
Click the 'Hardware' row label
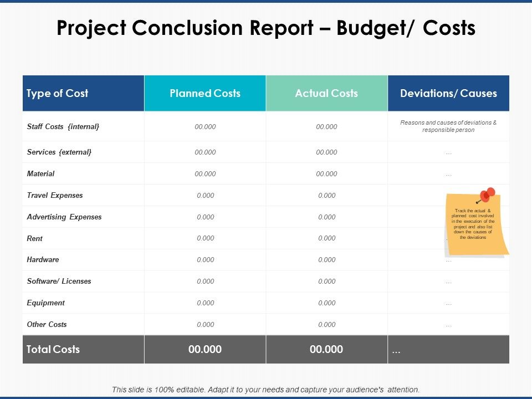click(x=43, y=259)
